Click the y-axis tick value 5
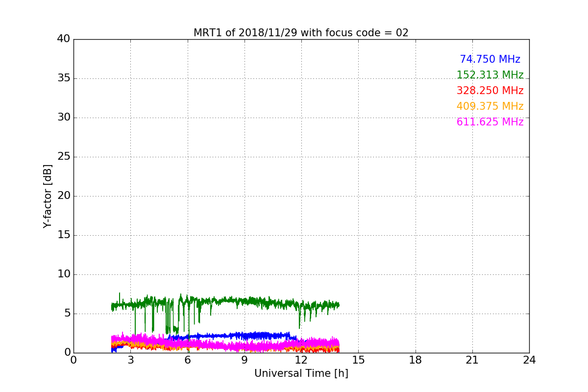 tap(67, 314)
